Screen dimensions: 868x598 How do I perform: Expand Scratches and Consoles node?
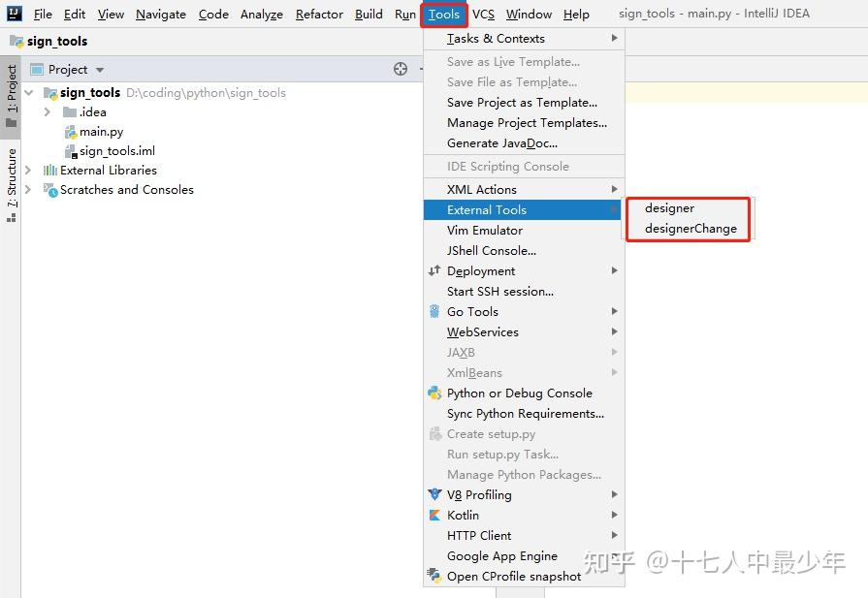point(28,189)
